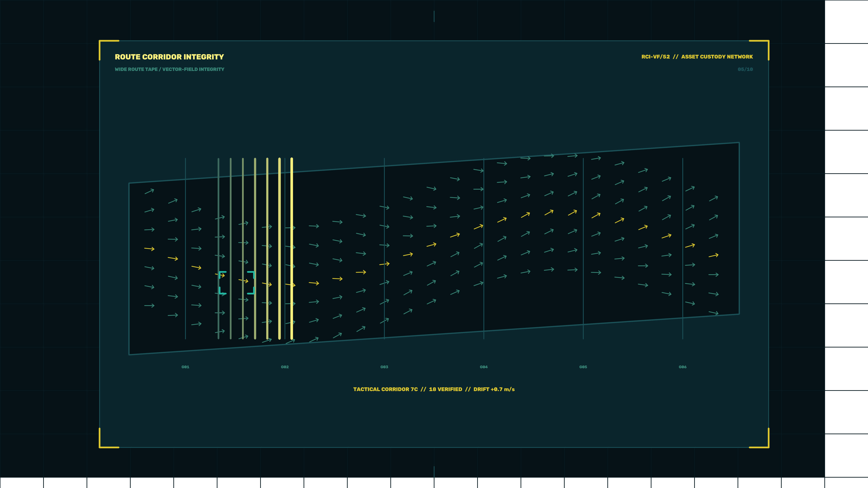The height and width of the screenshot is (488, 868).
Task: Select gate label G03
Action: [x=384, y=367]
